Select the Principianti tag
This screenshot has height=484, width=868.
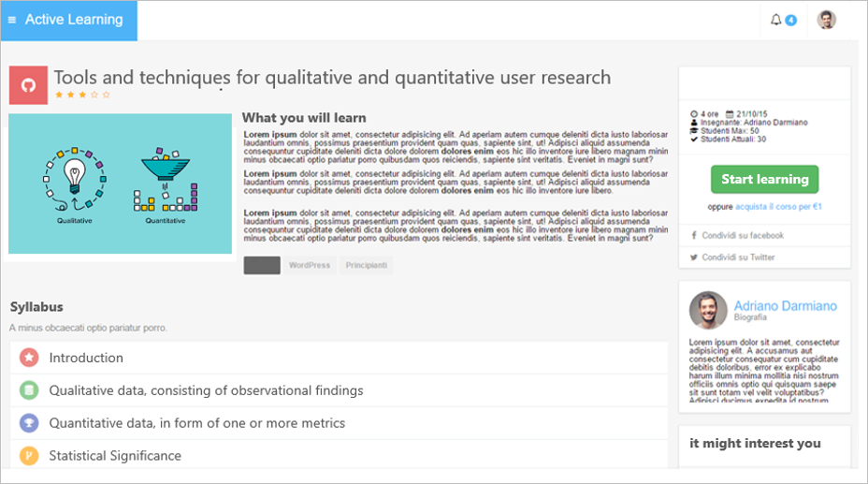tap(366, 266)
